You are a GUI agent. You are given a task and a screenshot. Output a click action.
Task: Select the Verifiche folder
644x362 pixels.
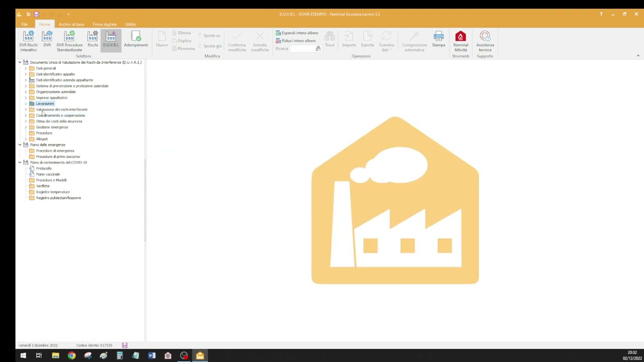(x=43, y=186)
